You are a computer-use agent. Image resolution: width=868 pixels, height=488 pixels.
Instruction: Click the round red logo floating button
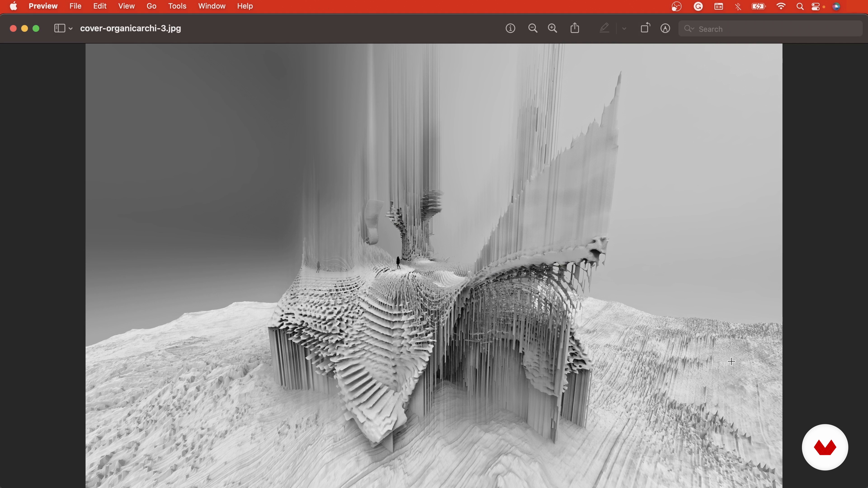(x=825, y=447)
